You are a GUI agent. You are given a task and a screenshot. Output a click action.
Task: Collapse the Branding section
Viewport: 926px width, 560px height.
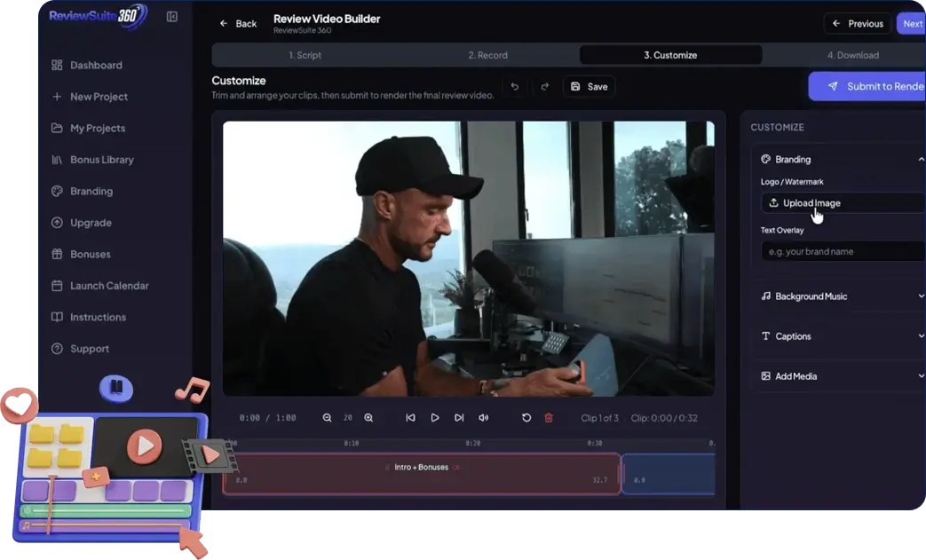click(x=921, y=160)
